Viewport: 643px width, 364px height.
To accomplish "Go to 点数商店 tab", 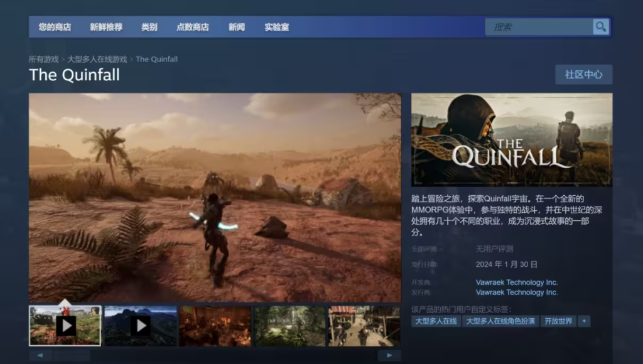I will [x=193, y=27].
